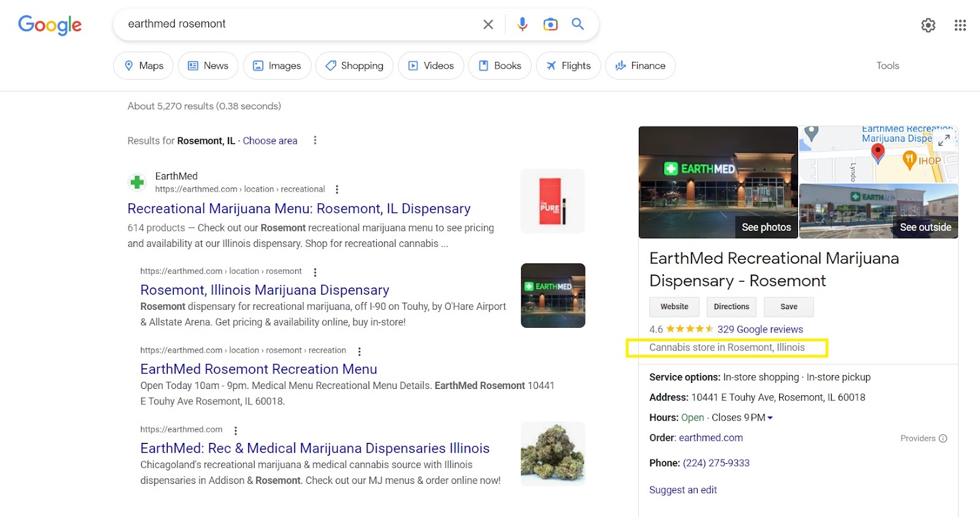Open EarthMed Rosemont Recreation Menu link
The height and width of the screenshot is (517, 980).
258,369
